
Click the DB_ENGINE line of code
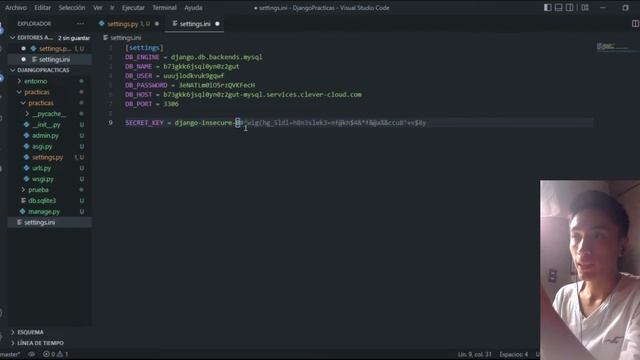[x=194, y=57]
